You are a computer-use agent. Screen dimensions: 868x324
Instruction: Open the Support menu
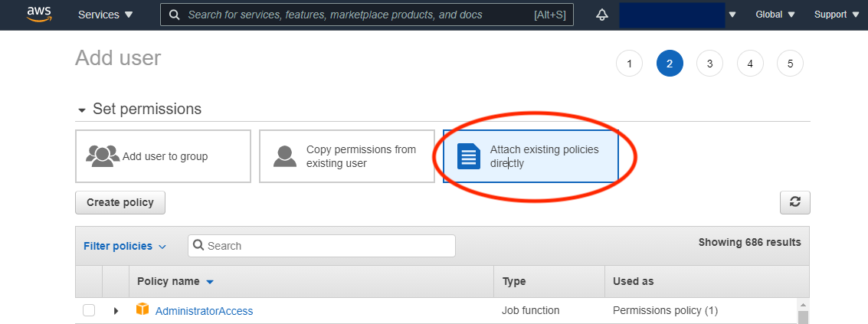(x=837, y=15)
